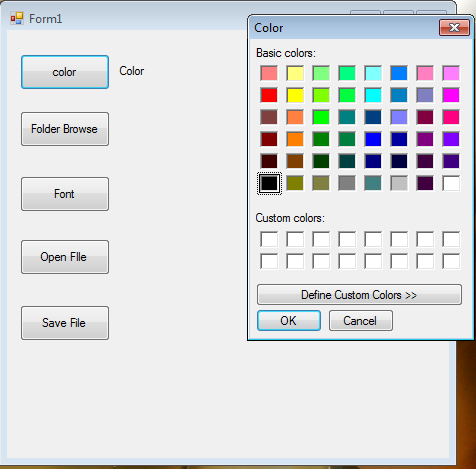Screen dimensions: 476x469
Task: Cancel the Color dialog
Action: coord(361,321)
